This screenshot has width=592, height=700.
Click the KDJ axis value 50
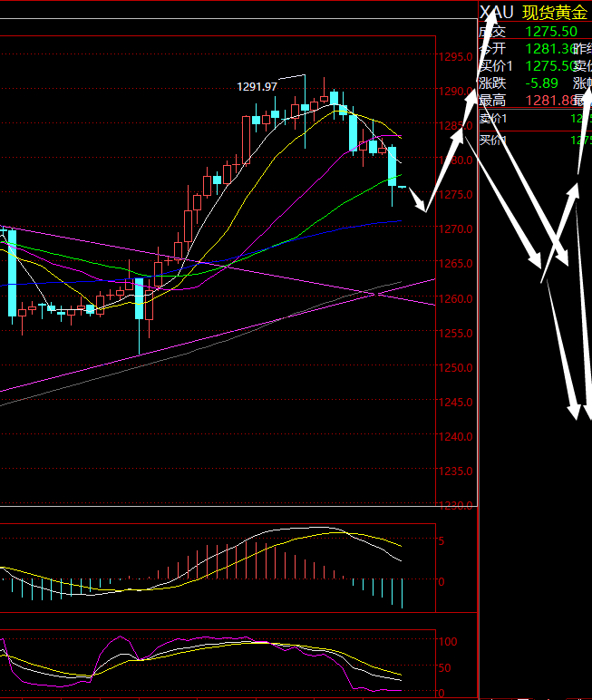(444, 668)
